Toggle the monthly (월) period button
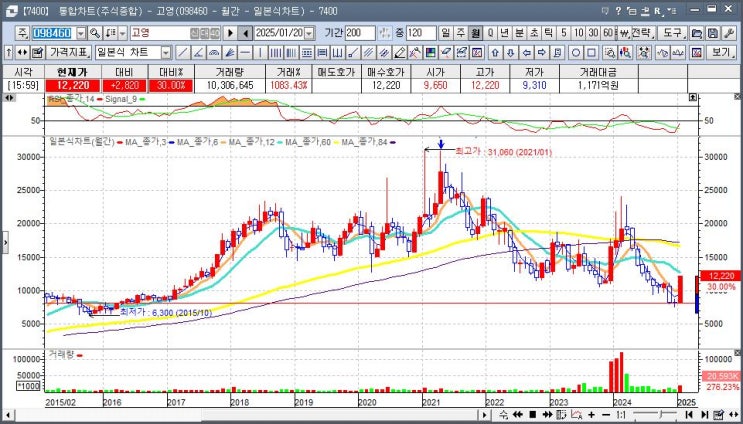This screenshot has width=743, height=424. pyautogui.click(x=475, y=33)
